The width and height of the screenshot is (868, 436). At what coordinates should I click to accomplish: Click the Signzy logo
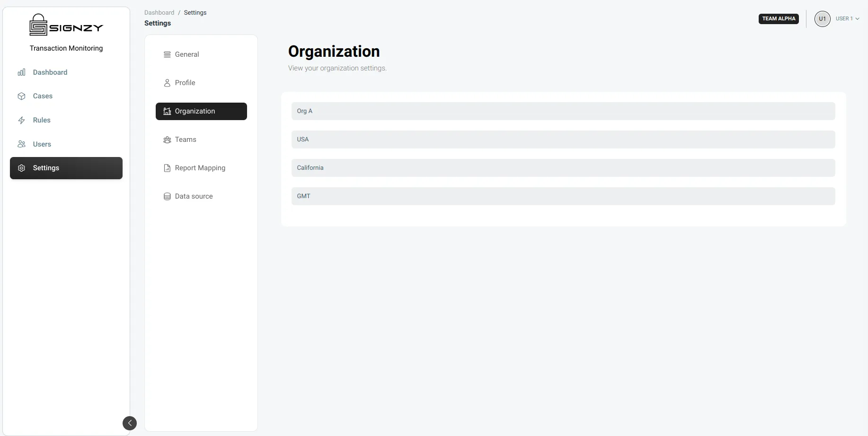pyautogui.click(x=66, y=25)
